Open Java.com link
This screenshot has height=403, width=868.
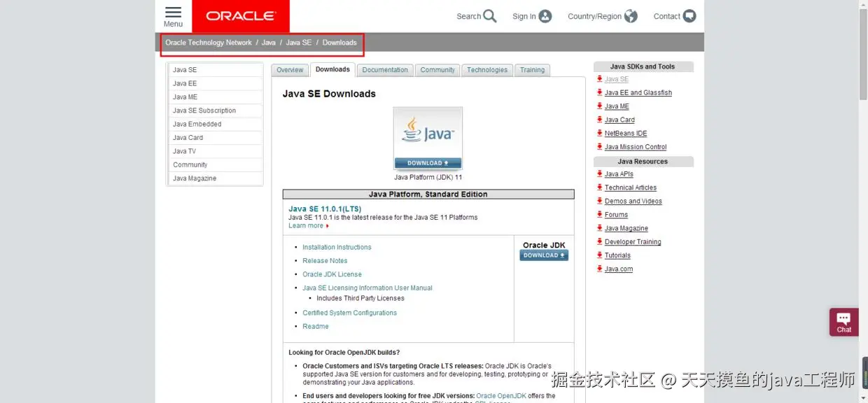(619, 269)
